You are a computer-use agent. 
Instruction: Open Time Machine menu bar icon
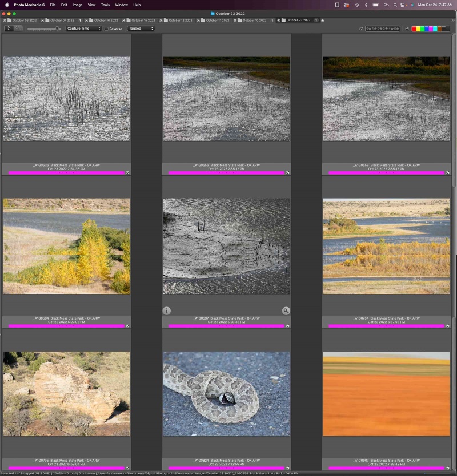click(356, 5)
